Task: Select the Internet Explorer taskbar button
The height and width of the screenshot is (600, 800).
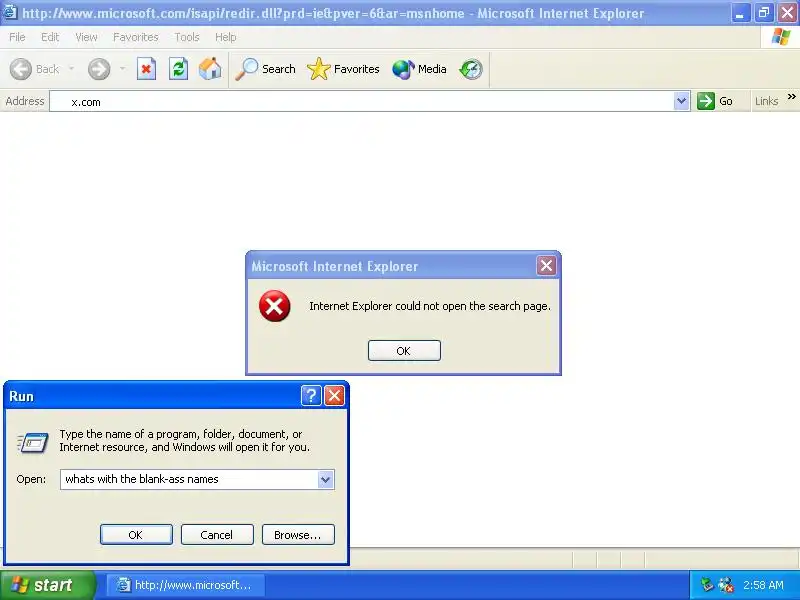Action: pos(186,585)
